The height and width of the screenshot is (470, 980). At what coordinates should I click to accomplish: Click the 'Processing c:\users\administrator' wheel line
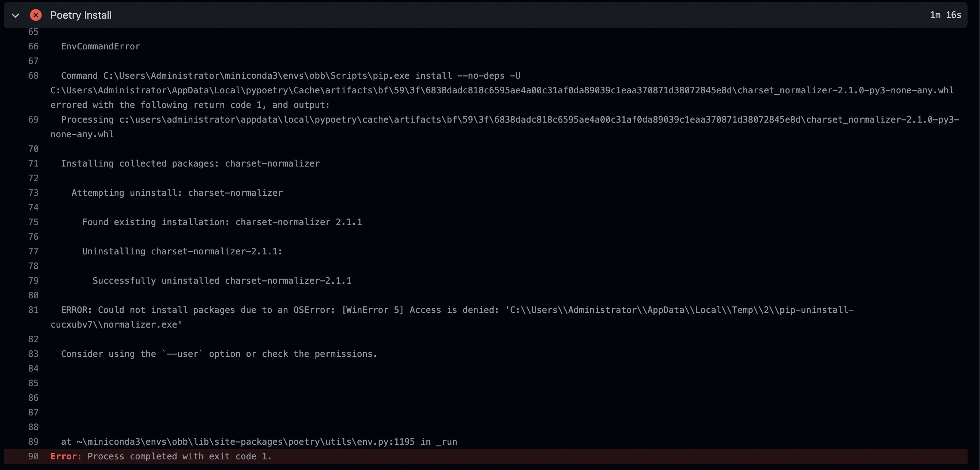[505, 127]
